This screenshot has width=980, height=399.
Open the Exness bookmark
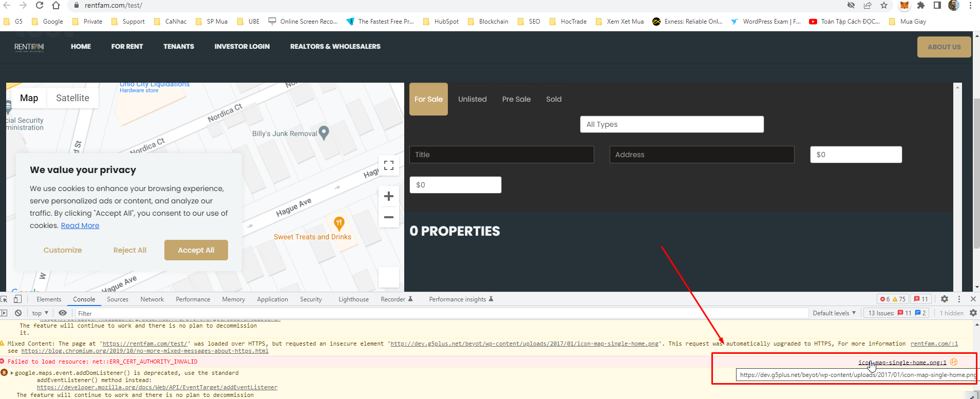[x=687, y=22]
